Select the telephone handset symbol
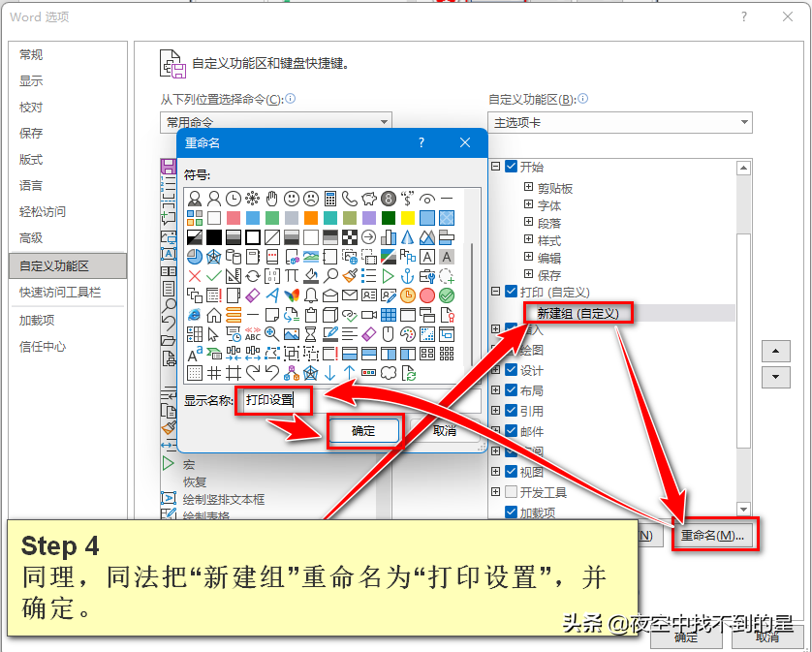812x652 pixels. coord(350,199)
